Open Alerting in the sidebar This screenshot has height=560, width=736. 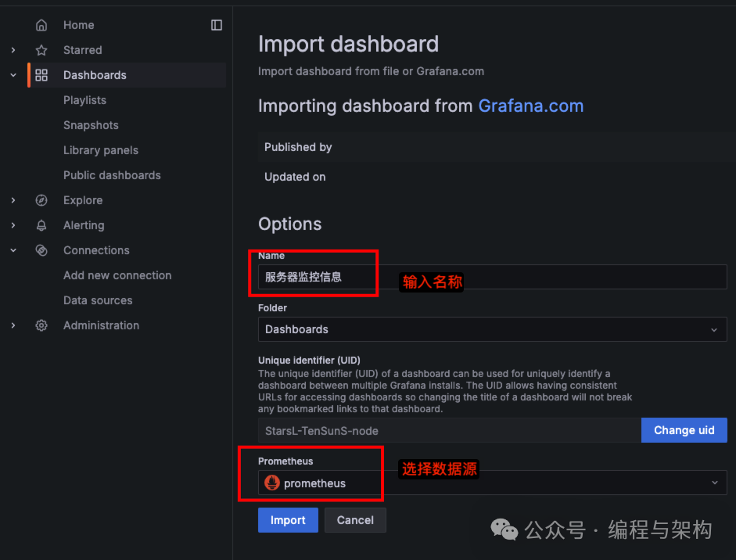(x=84, y=225)
